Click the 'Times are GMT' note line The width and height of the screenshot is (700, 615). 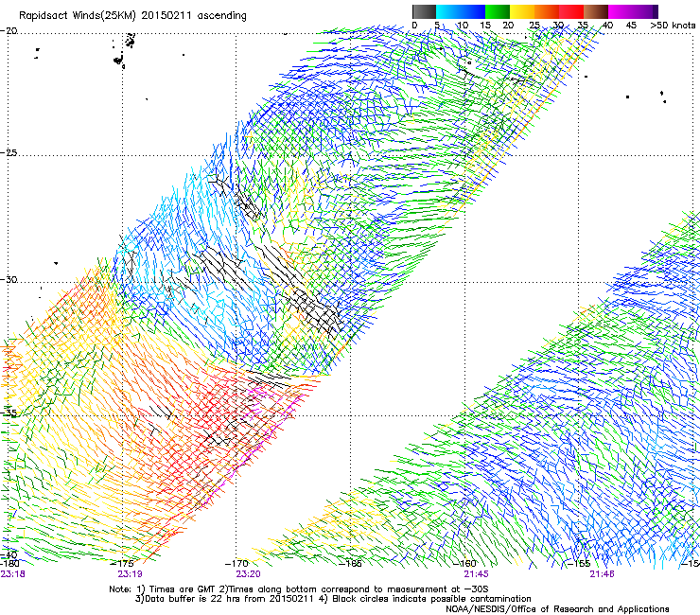pyautogui.click(x=299, y=589)
